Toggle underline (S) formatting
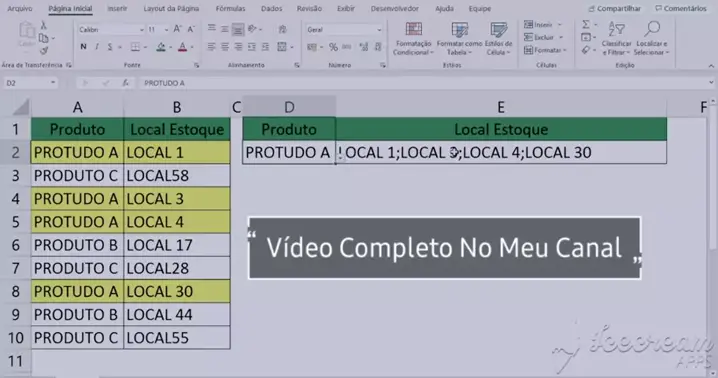 click(110, 47)
